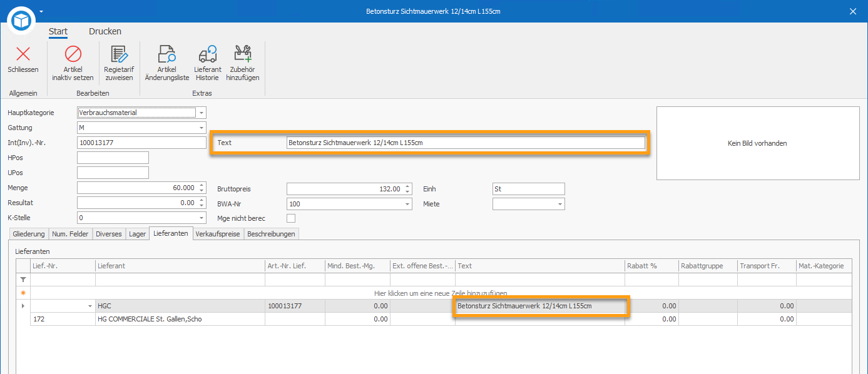Click the Mat.-Kategorie column header
Image resolution: width=868 pixels, height=374 pixels.
824,266
